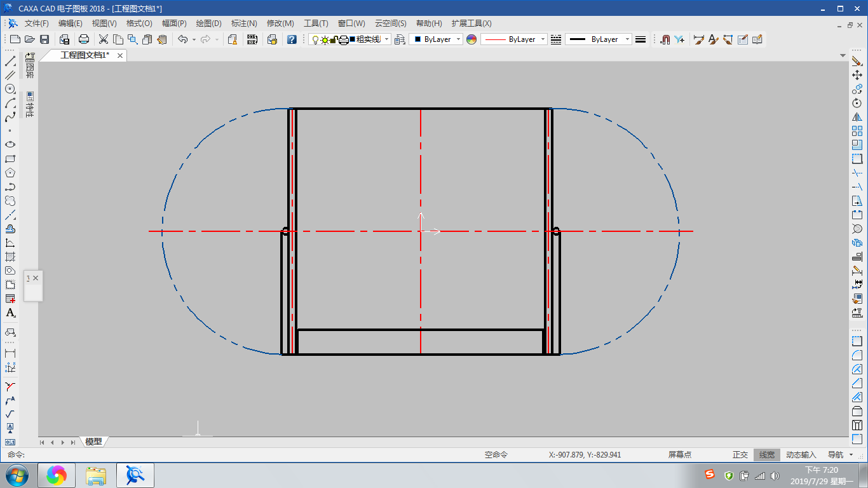Screen dimensions: 868x488
Task: Toggle Ortho mode (正交)
Action: [740, 455]
